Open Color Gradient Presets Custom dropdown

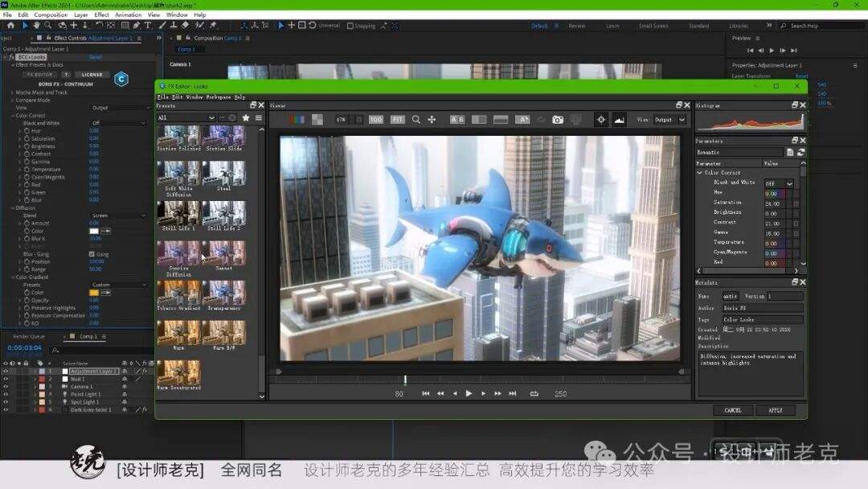coord(119,285)
